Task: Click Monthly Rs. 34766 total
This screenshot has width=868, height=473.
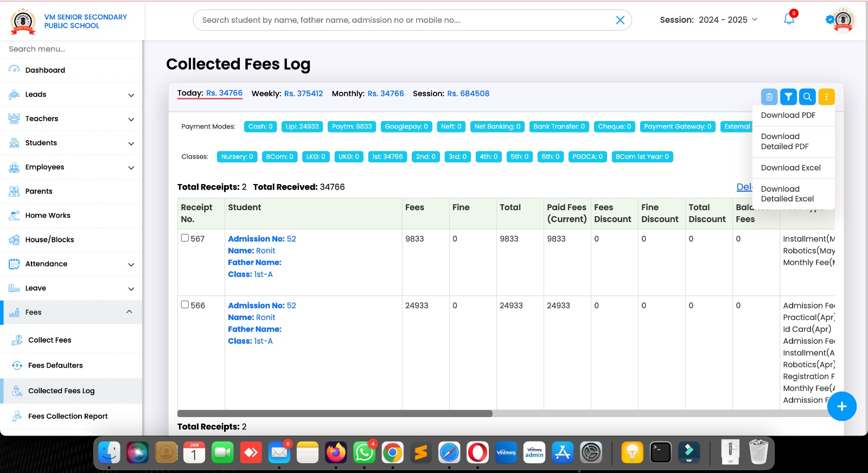Action: tap(368, 93)
